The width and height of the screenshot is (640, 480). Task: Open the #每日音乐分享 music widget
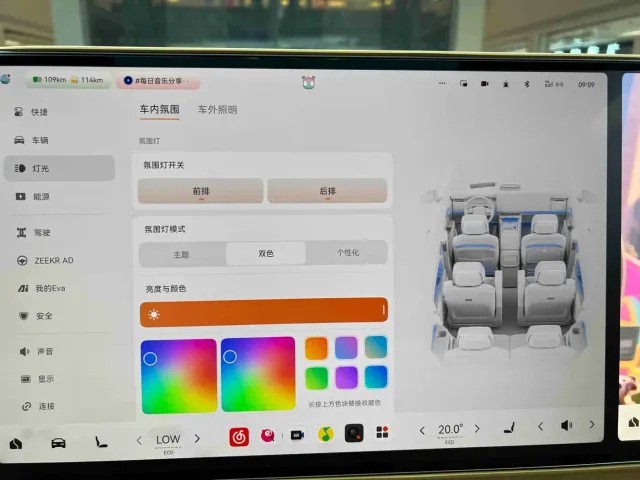158,81
